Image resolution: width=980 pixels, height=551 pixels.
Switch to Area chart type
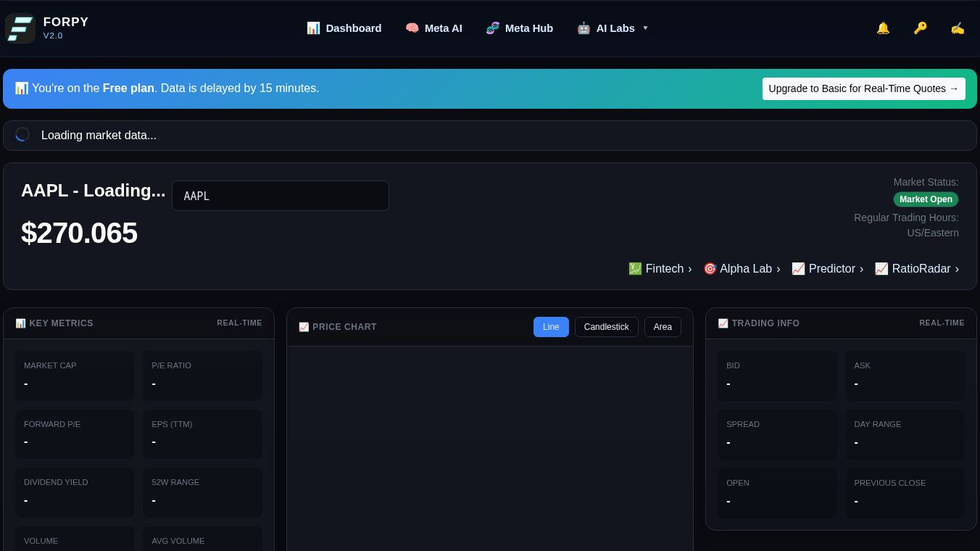point(663,327)
